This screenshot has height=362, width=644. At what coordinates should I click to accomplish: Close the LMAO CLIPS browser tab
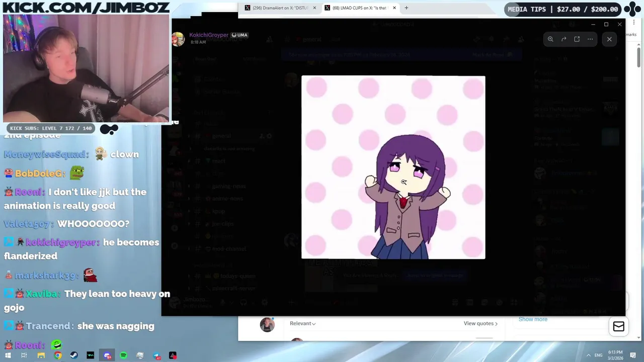click(x=394, y=8)
